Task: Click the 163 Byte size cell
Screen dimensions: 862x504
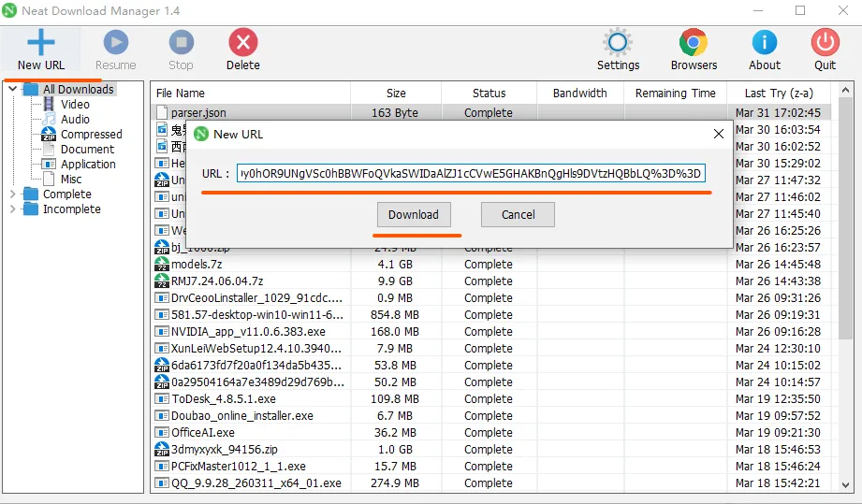Action: [x=395, y=112]
